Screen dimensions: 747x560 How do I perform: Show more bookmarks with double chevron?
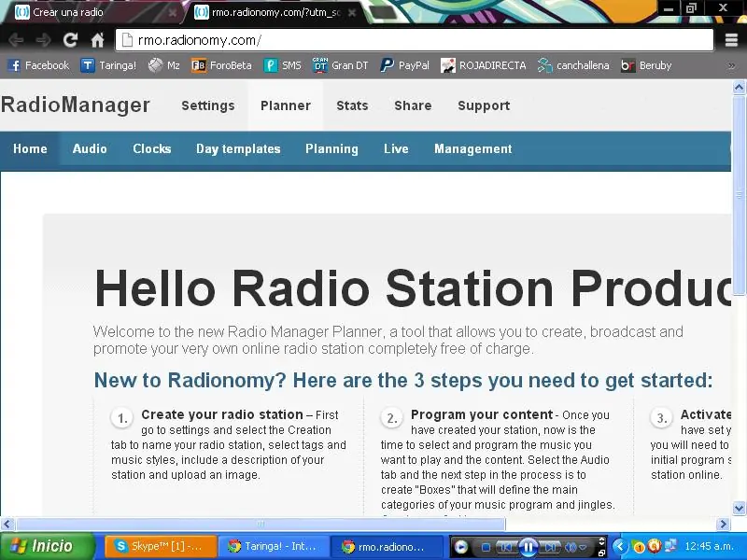pyautogui.click(x=732, y=65)
